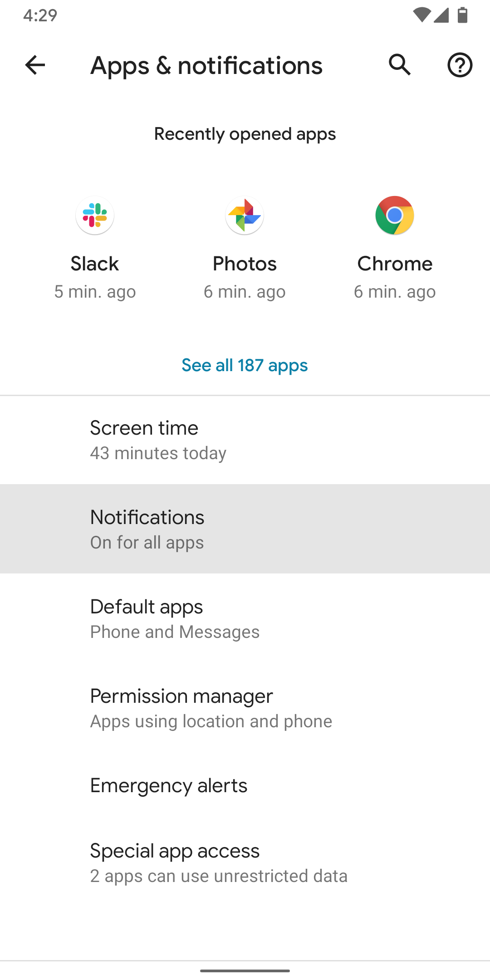Open Screen time settings
This screenshot has width=490, height=980.
pos(245,440)
